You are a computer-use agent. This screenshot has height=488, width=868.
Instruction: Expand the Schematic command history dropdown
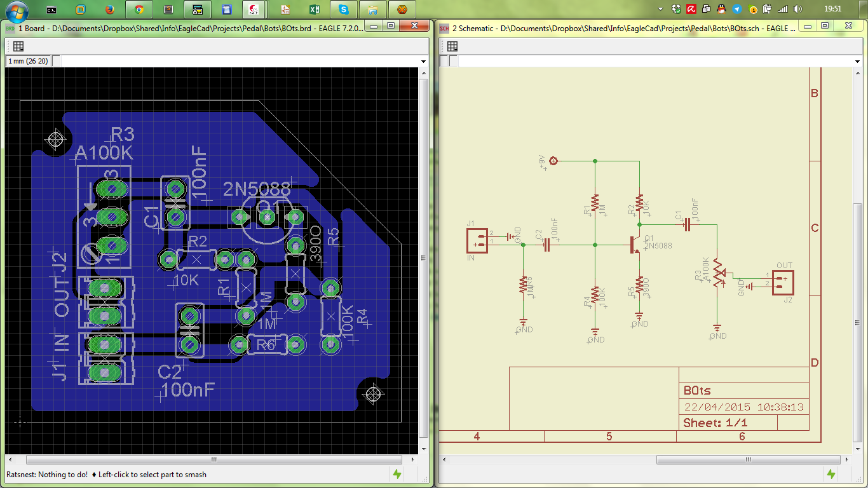point(858,61)
